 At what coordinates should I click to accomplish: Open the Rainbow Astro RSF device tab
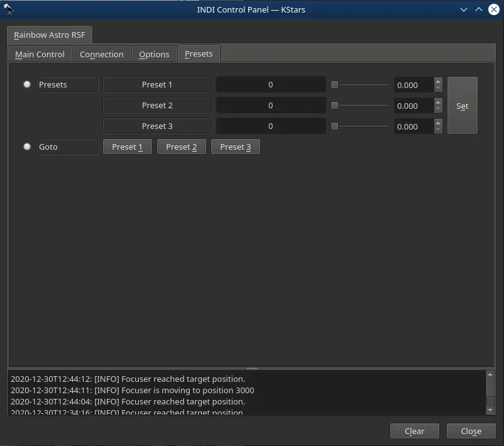(x=50, y=35)
